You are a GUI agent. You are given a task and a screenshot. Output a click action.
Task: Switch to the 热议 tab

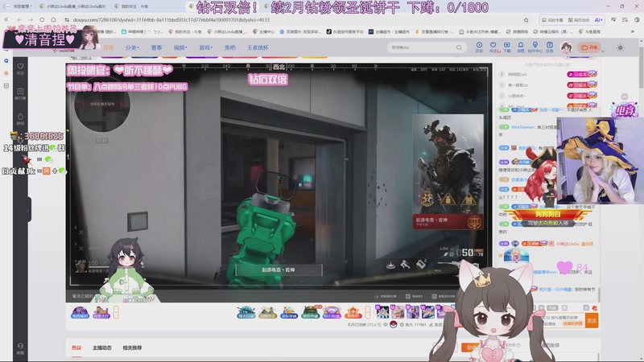click(x=76, y=348)
